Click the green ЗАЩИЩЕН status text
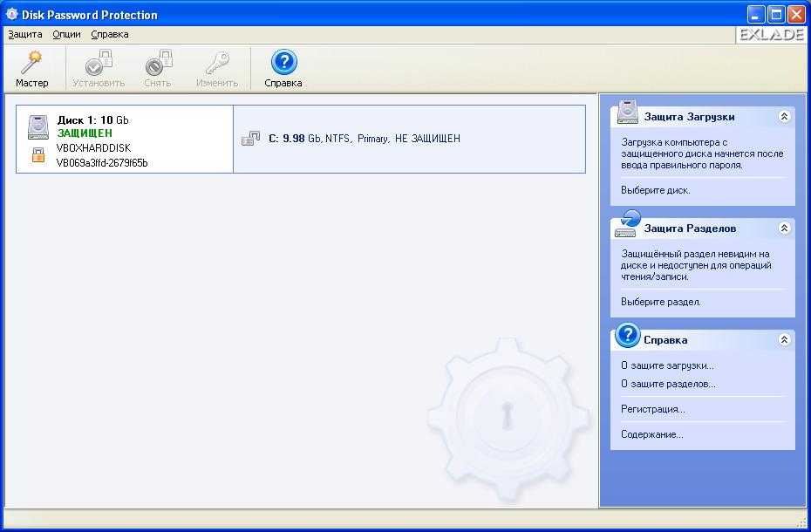The image size is (811, 532). pos(85,133)
